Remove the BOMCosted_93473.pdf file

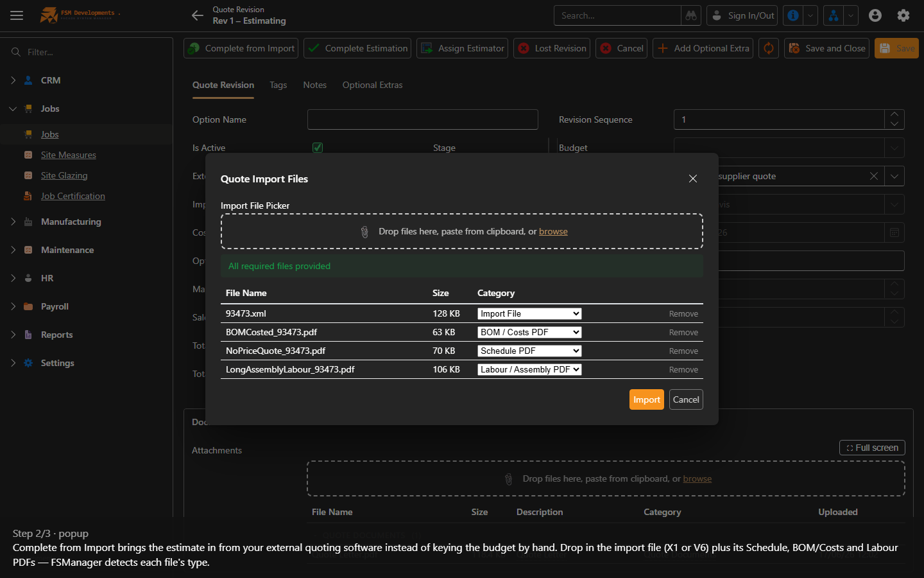[x=683, y=333]
